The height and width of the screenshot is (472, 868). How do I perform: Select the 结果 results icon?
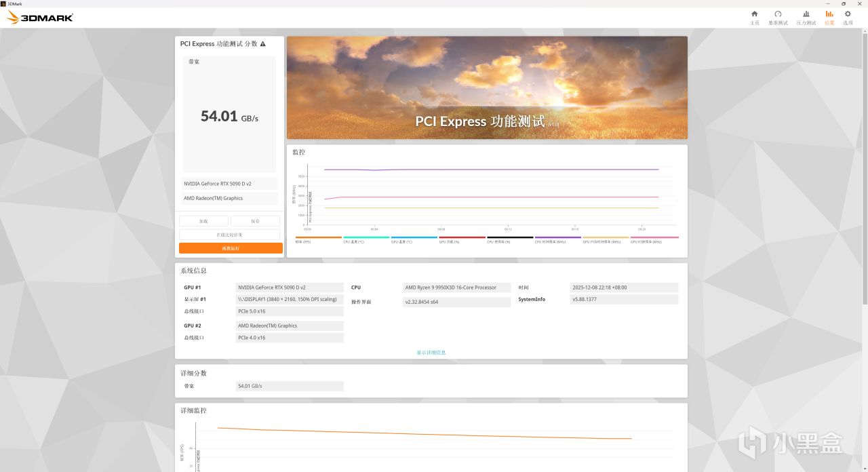[x=829, y=14]
